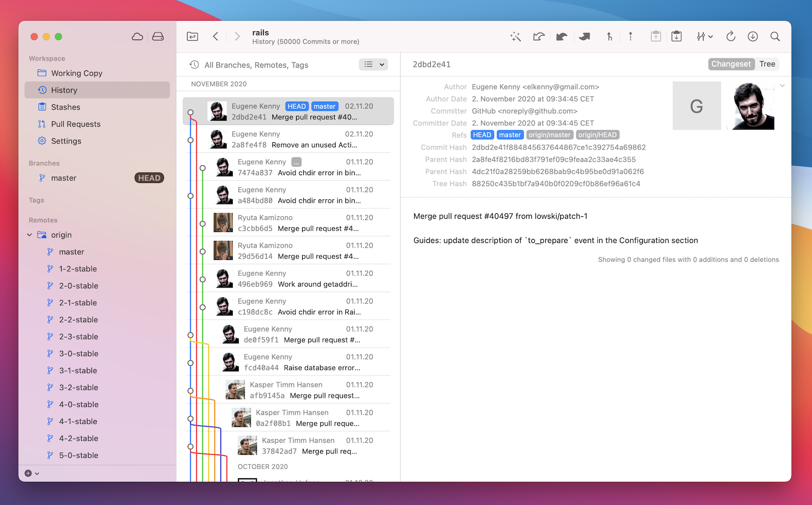Viewport: 812px width, 505px height.
Task: Click the Push toolbar icon
Action: pos(584,36)
